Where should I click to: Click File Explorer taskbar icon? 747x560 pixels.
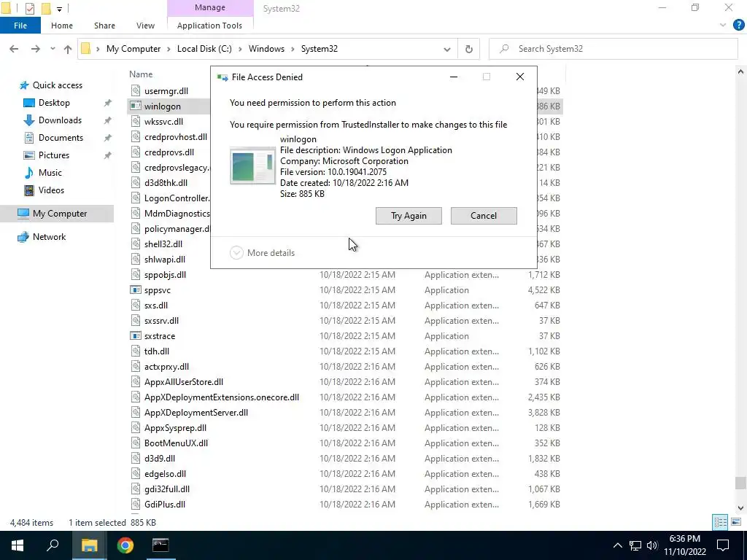(89, 545)
